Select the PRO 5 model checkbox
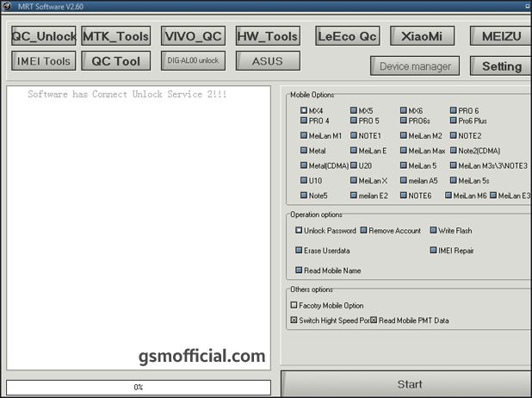Image resolution: width=532 pixels, height=398 pixels. click(354, 121)
